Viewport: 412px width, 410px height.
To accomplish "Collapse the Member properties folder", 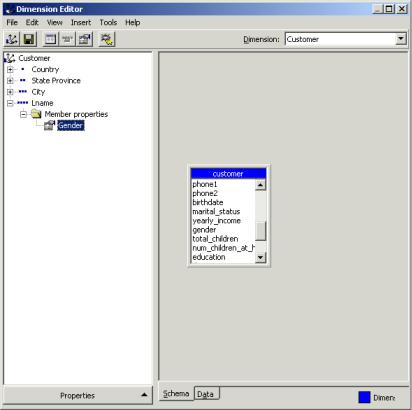I will coord(23,114).
